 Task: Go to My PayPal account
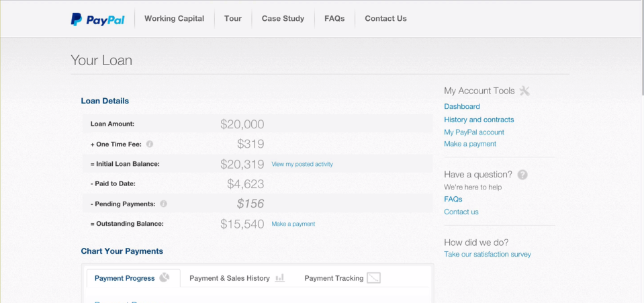[x=474, y=132]
